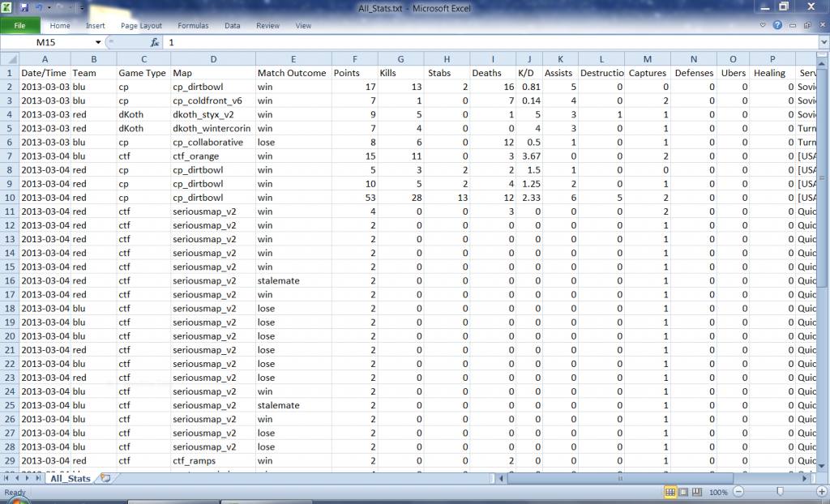Open the Review ribbon tab

267,25
